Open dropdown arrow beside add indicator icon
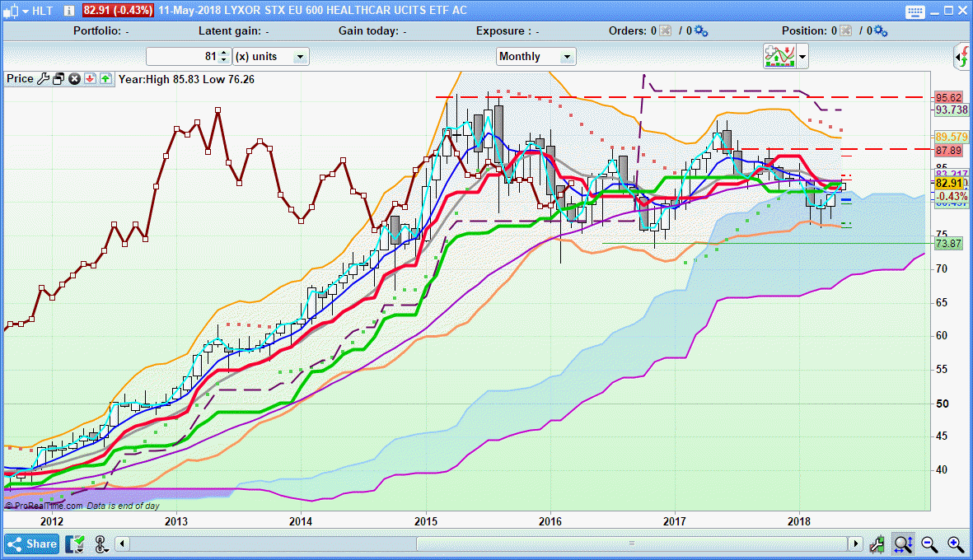The image size is (973, 560). 802,57
